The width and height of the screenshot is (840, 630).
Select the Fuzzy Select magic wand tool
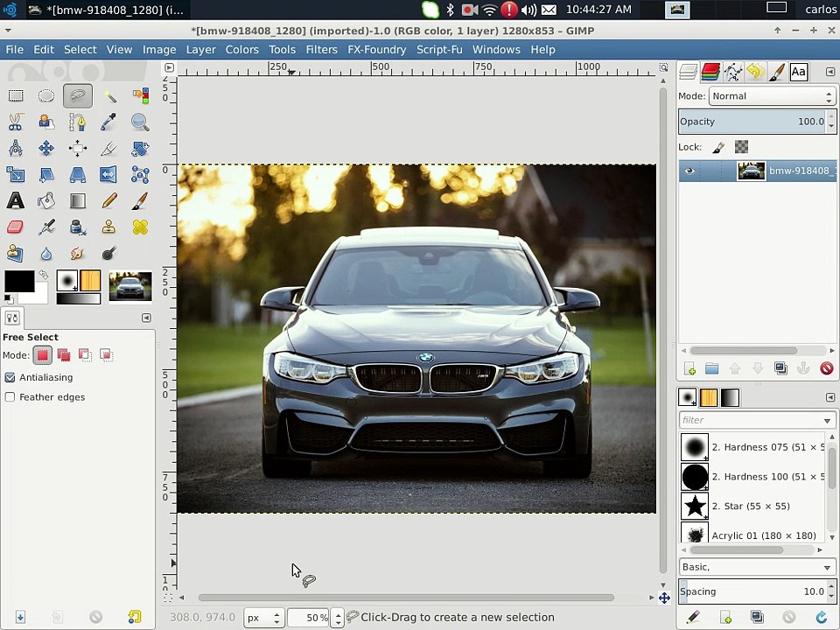point(109,96)
